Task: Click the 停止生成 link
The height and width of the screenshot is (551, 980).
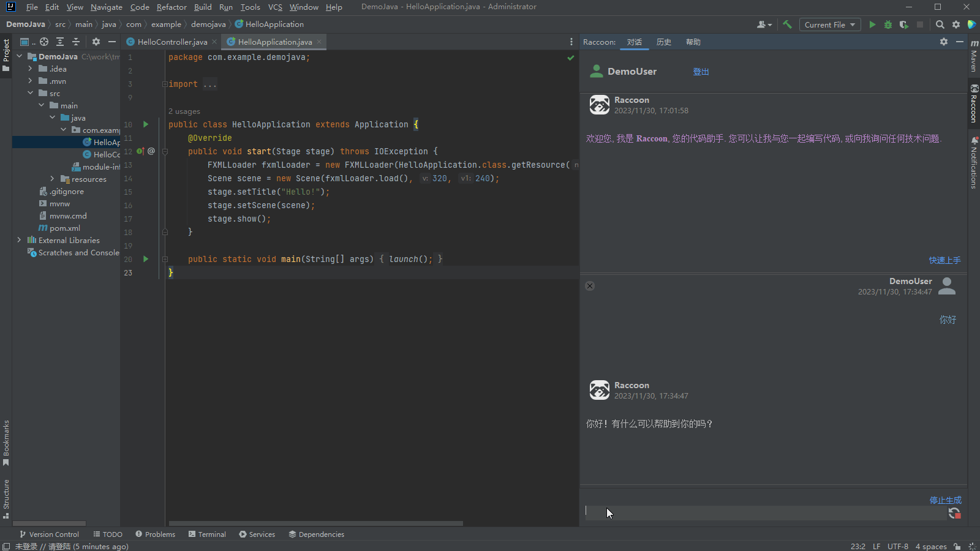Action: coord(945,500)
